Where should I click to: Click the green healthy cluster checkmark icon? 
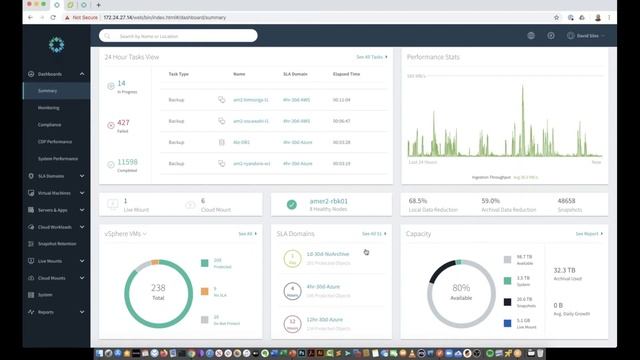(x=291, y=204)
